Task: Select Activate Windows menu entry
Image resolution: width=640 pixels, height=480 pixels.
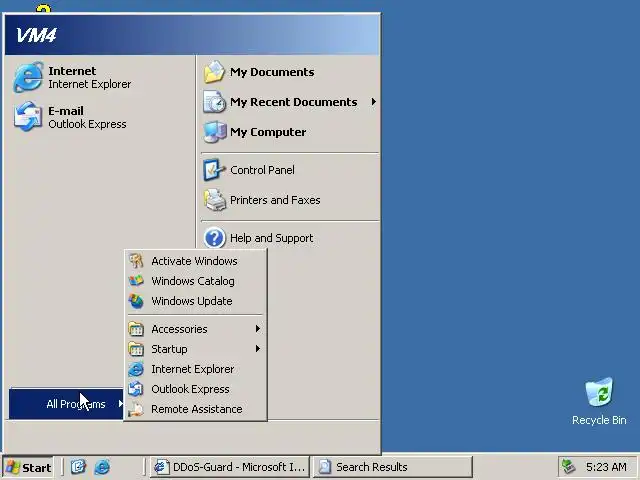Action: pos(196,261)
